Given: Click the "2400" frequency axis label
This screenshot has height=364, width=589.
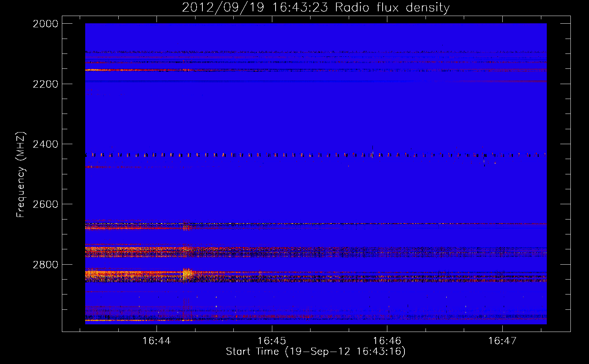Looking at the screenshot, I should tap(45, 144).
